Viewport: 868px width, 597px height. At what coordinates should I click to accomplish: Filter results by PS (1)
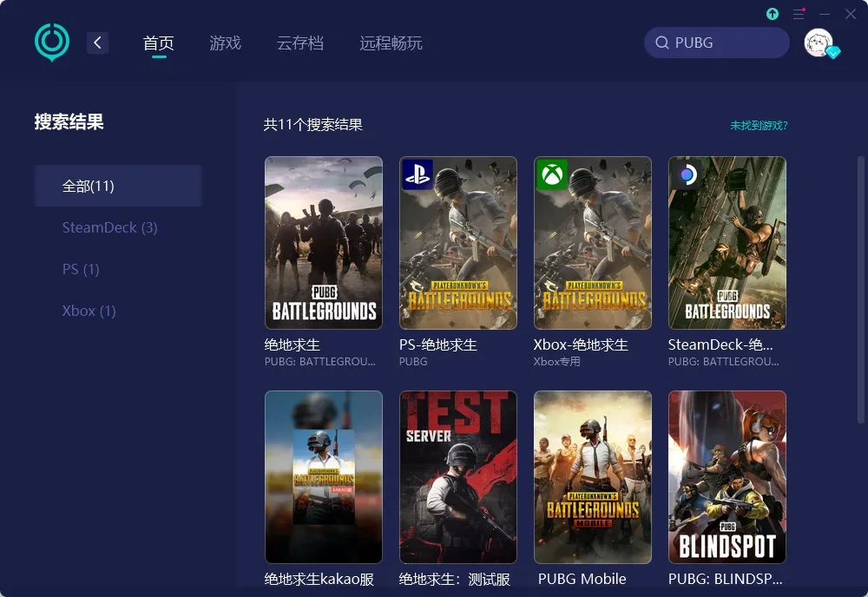tap(81, 269)
